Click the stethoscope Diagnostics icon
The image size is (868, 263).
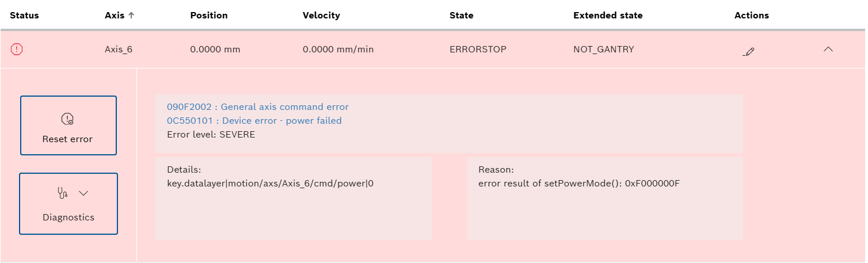[x=63, y=193]
